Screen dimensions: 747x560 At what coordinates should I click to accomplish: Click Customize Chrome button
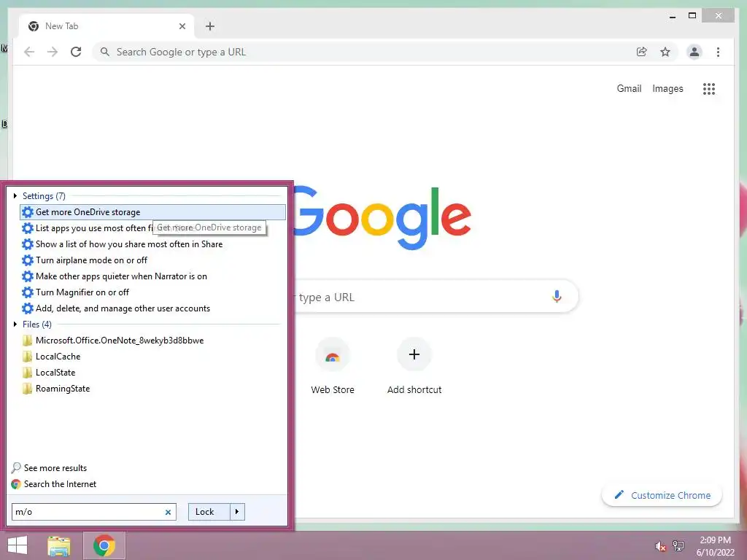(662, 495)
